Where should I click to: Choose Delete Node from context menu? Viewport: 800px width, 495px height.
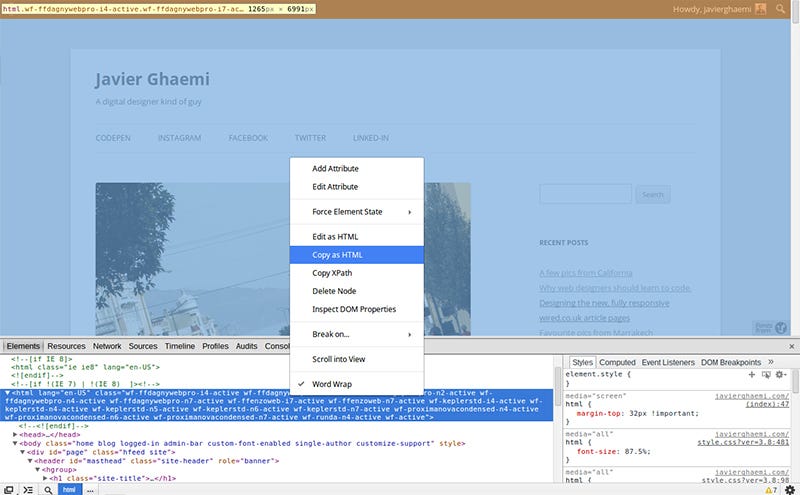(357, 291)
